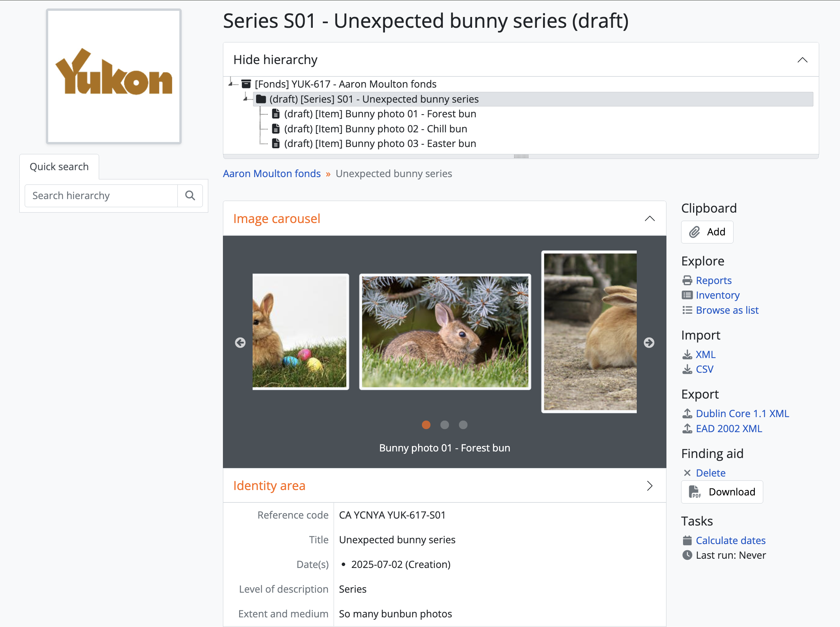The height and width of the screenshot is (627, 840).
Task: Click the paperclip Add to clipboard button
Action: tap(707, 232)
